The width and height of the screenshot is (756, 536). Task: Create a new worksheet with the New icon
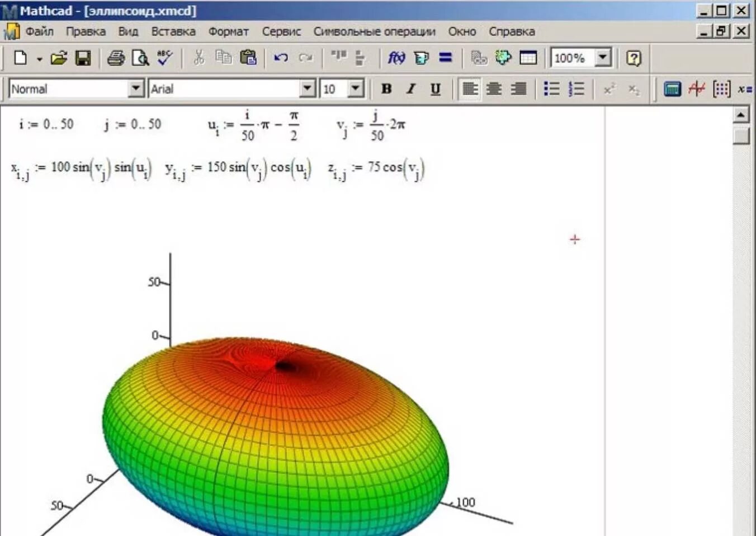21,58
